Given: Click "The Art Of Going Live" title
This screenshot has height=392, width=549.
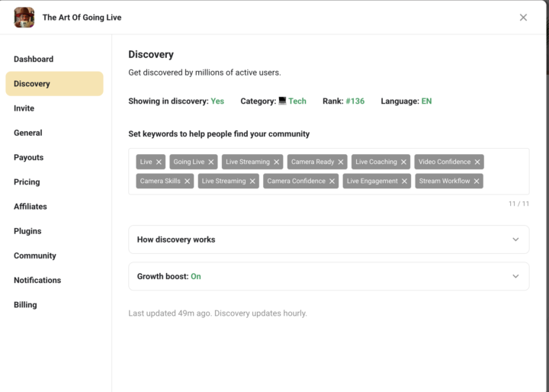Looking at the screenshot, I should [x=82, y=18].
